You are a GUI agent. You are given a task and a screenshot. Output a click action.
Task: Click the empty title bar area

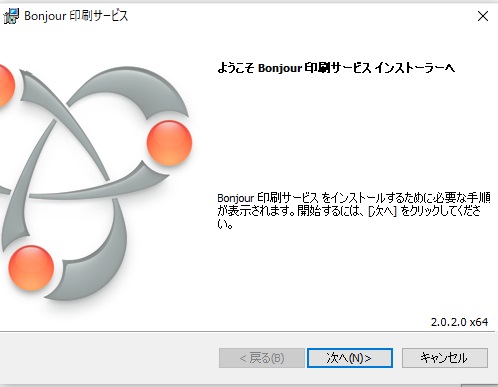(x=300, y=16)
